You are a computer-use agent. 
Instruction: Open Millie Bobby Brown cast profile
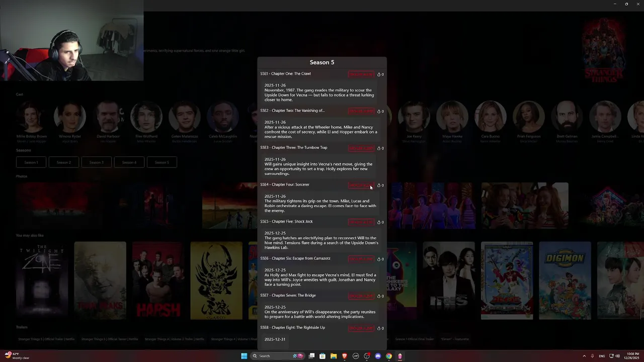[x=32, y=117]
